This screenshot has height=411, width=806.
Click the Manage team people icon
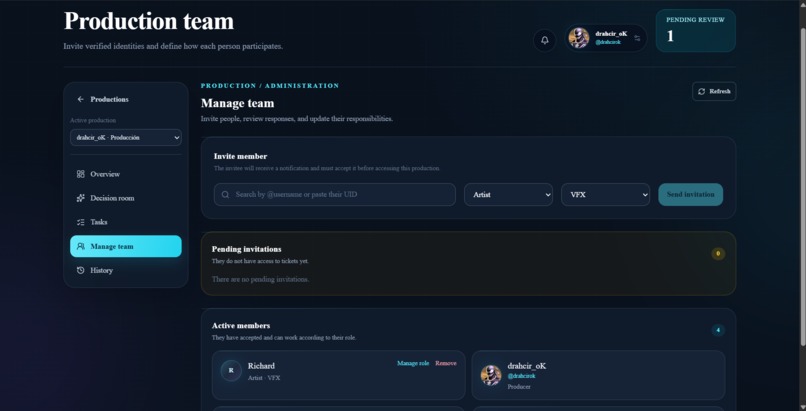80,246
